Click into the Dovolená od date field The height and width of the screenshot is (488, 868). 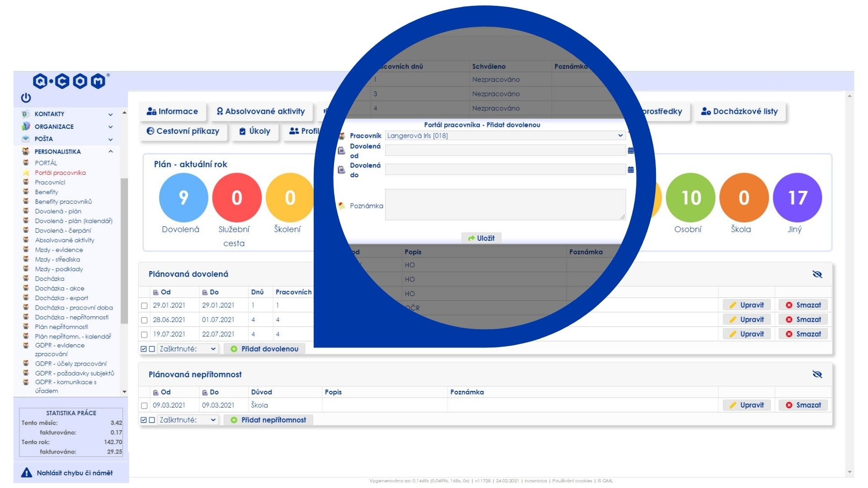tap(505, 150)
